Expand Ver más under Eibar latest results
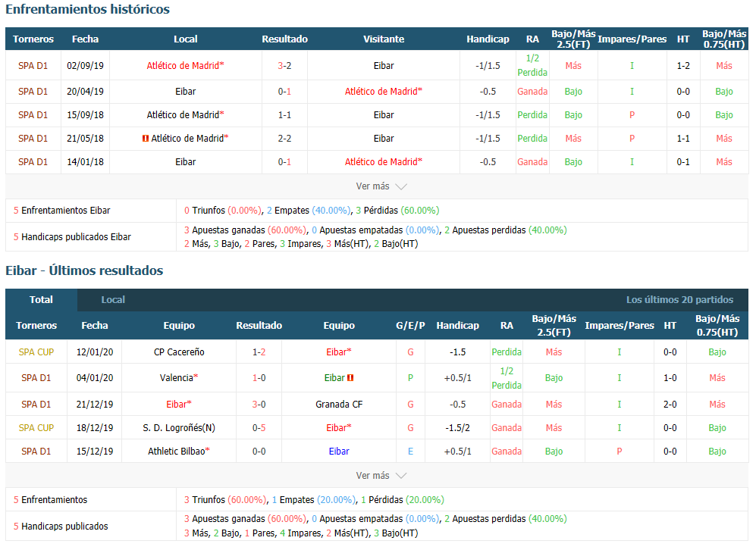Image resolution: width=756 pixels, height=547 pixels. point(381,476)
